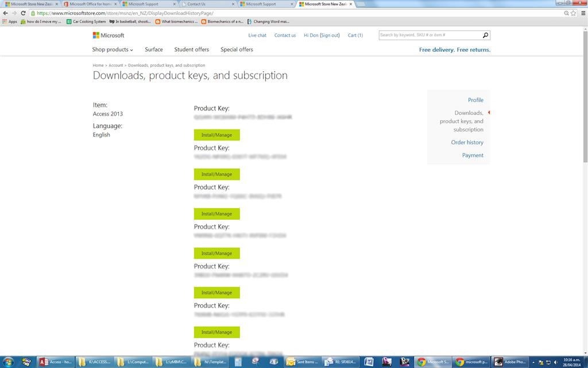Click the Home breadcrumb link
Screen dimensions: 588x368
point(98,66)
